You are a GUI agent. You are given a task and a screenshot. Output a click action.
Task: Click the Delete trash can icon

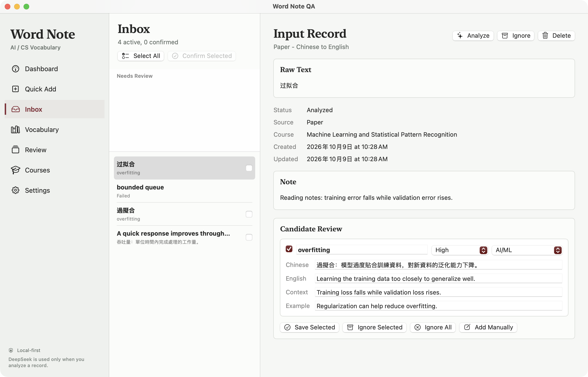(x=545, y=36)
